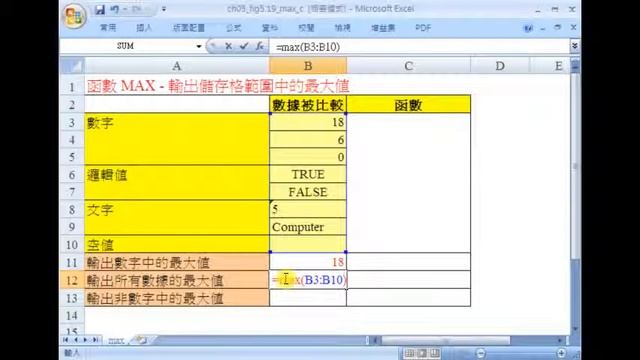This screenshot has height=360, width=640.
Task: Open the 資料 (Data) ribbon tab
Action: click(270, 28)
